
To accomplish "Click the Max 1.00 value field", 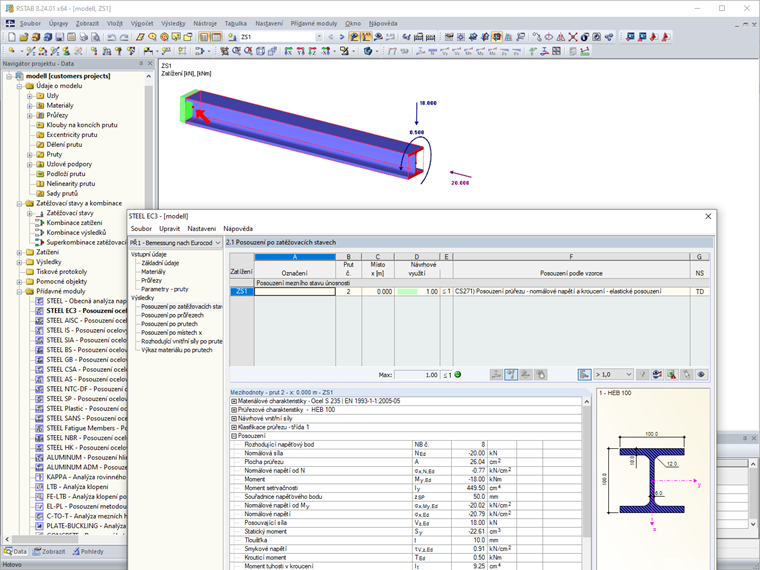I will point(417,375).
